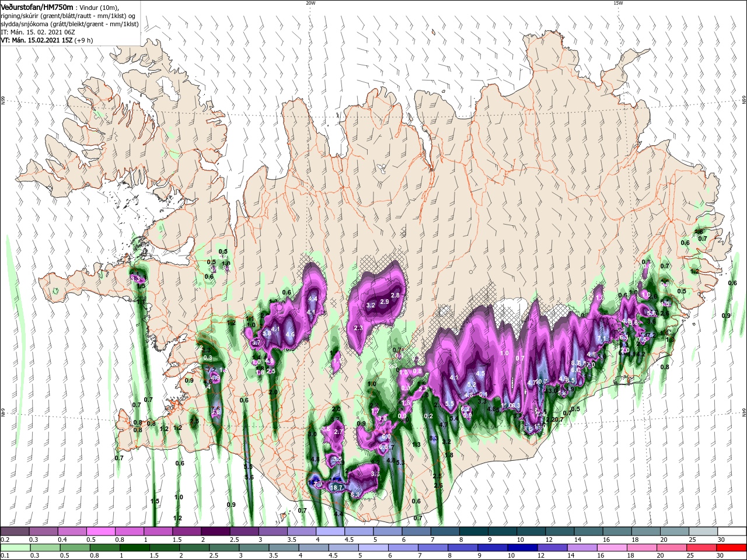The height and width of the screenshot is (560, 747).
Task: Click the 15W longitude label at top
Action: click(x=617, y=2)
